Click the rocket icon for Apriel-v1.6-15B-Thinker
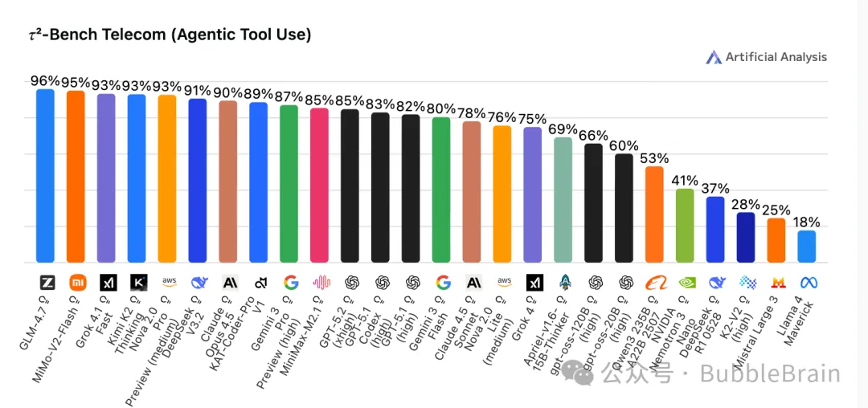Image resolution: width=868 pixels, height=408 pixels. tap(565, 282)
